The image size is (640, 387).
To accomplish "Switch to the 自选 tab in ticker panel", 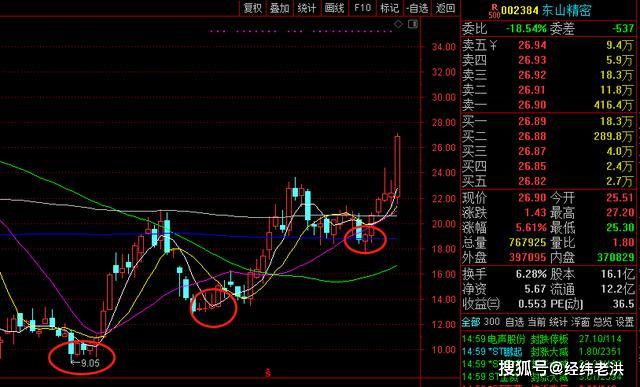I will pos(514,322).
